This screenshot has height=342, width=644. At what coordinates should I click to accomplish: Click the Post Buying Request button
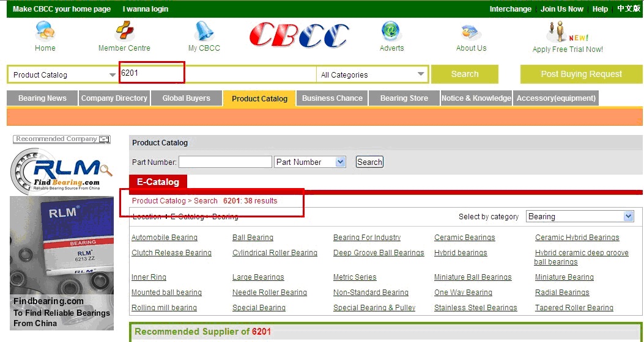pos(581,75)
